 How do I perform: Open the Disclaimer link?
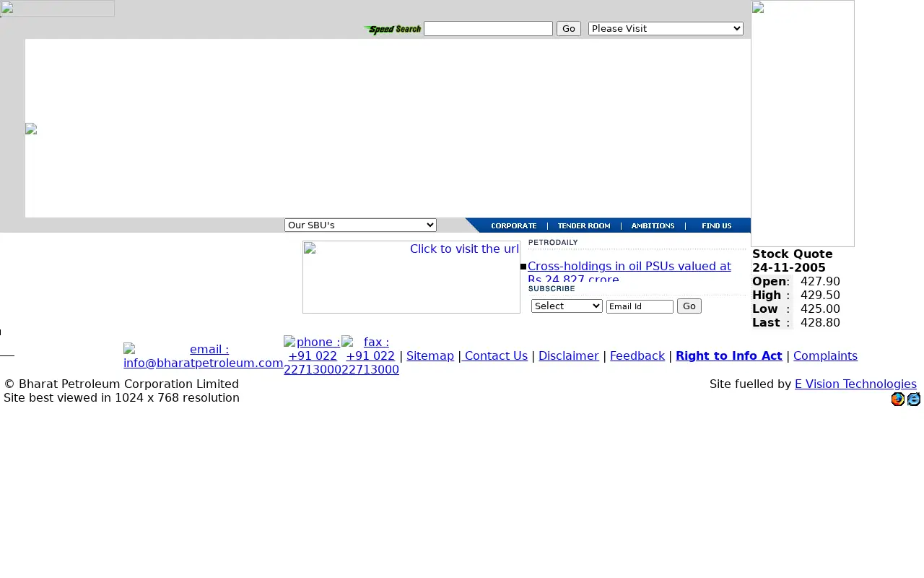[569, 356]
